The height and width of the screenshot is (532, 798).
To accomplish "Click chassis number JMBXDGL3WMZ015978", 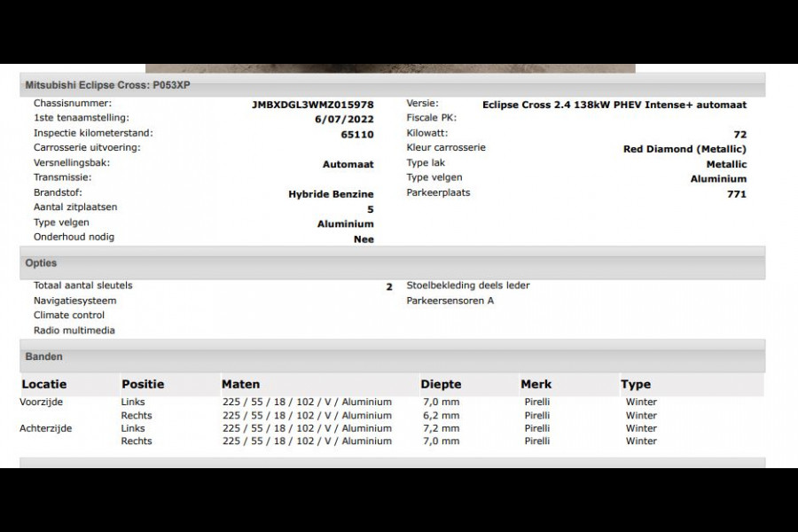I will pos(312,105).
